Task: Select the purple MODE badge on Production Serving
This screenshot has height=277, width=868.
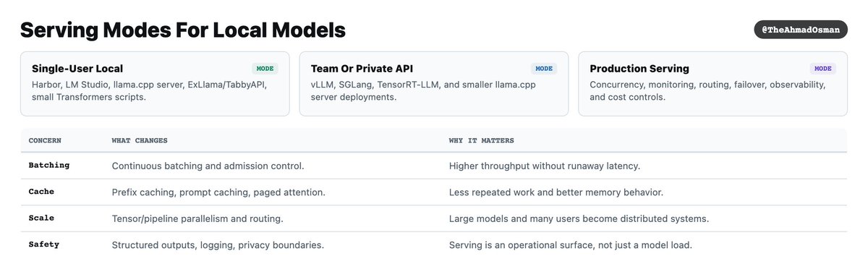Action: tap(823, 69)
